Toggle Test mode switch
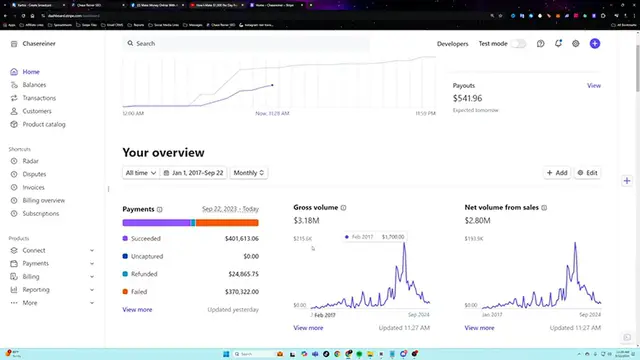Image resolution: width=640 pixels, height=360 pixels. coord(518,44)
